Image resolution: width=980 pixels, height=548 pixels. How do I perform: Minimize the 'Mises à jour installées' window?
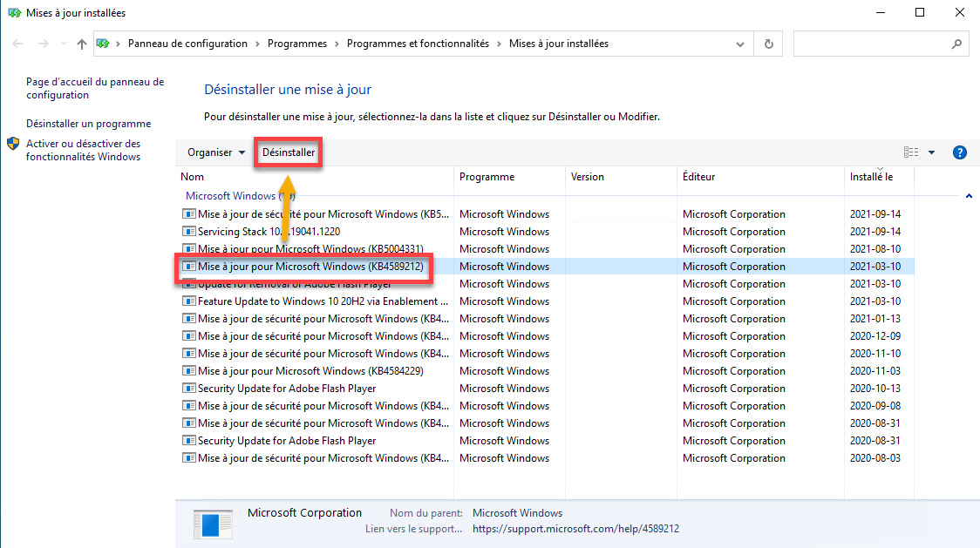tap(881, 12)
